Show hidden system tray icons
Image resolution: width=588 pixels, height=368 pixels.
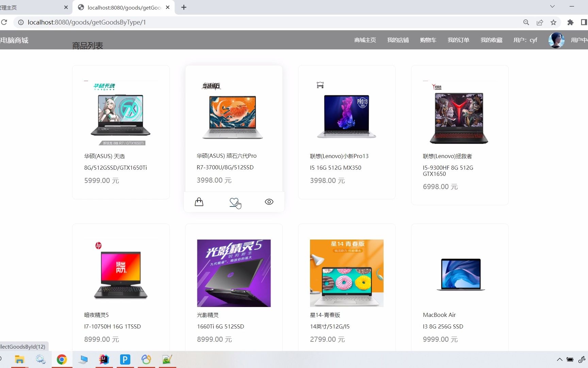[x=559, y=359]
